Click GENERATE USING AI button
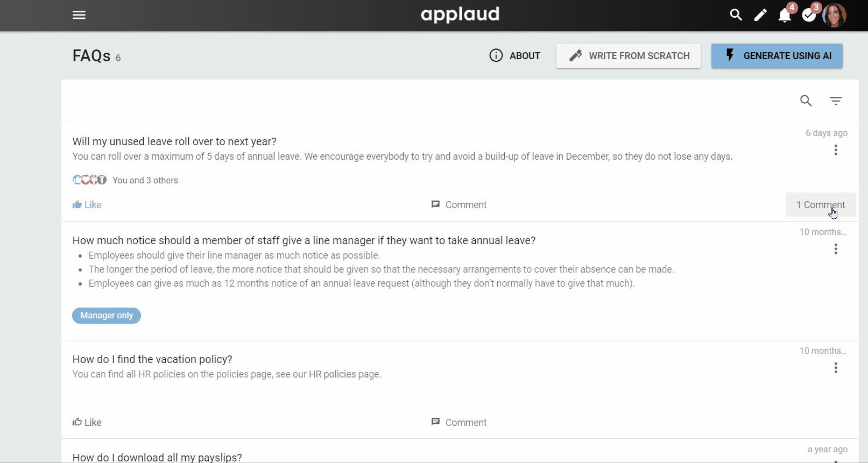 (x=777, y=56)
